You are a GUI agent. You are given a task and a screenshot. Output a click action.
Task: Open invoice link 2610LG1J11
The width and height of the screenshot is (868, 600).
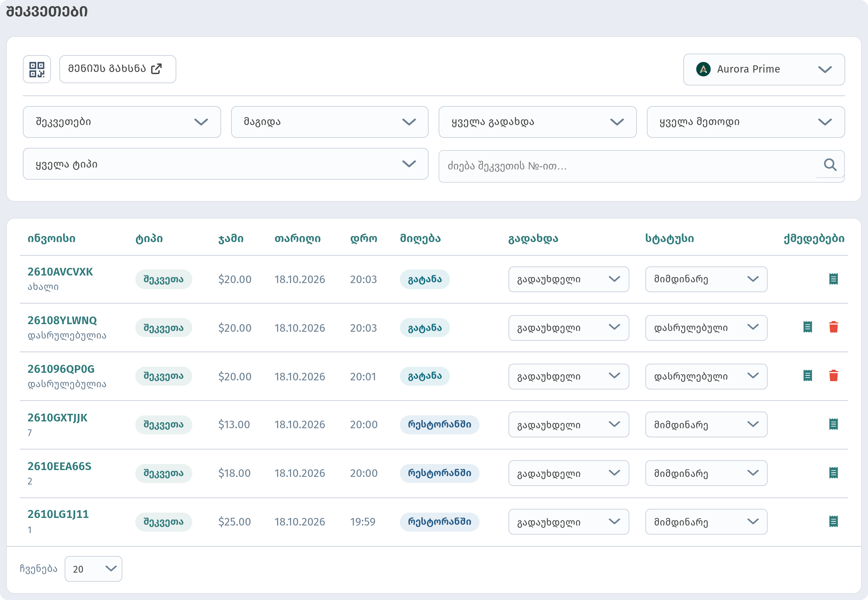tap(58, 515)
